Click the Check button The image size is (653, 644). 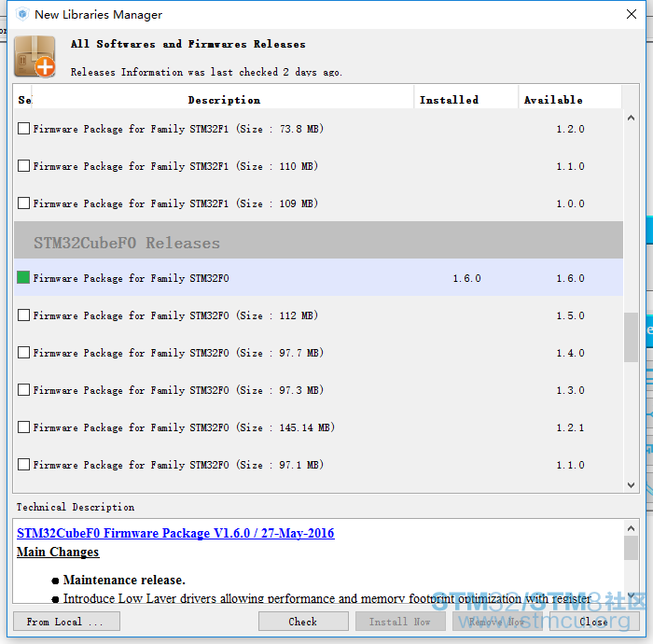coord(303,622)
